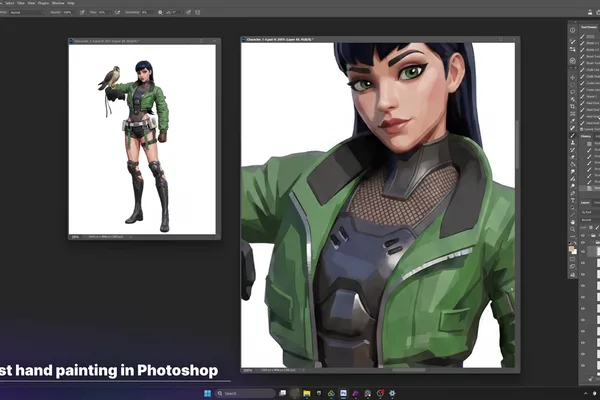Swap foreground and background colors
Viewport: 600px width, 400px height.
coord(575,243)
